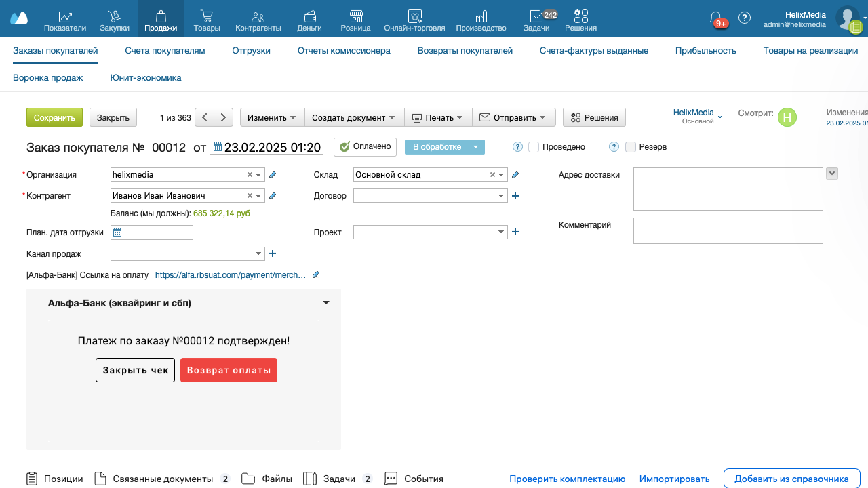The width and height of the screenshot is (868, 488).
Task: Edit the Альфа-Банк payment link pencil icon
Action: tap(315, 275)
